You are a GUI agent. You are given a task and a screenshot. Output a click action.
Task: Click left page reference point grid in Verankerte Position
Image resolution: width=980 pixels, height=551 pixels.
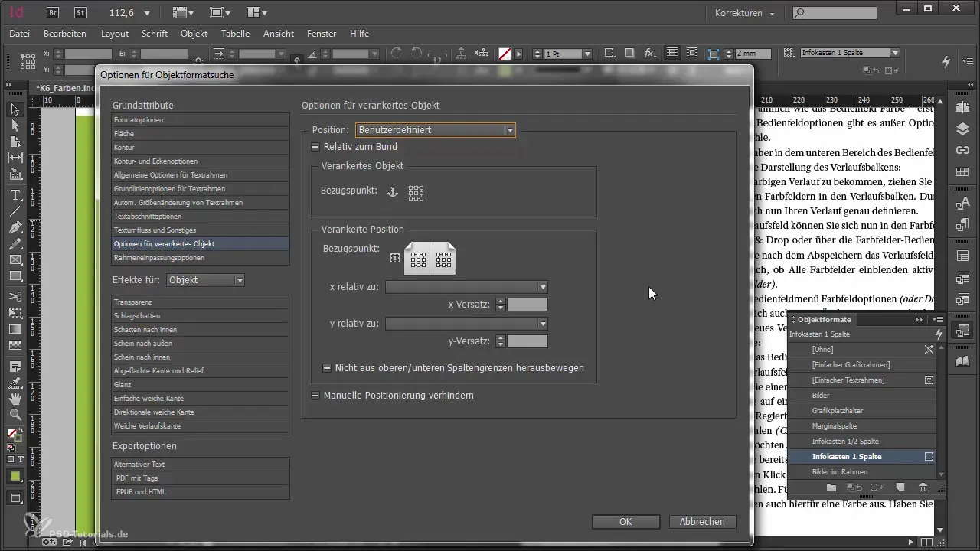(x=418, y=259)
